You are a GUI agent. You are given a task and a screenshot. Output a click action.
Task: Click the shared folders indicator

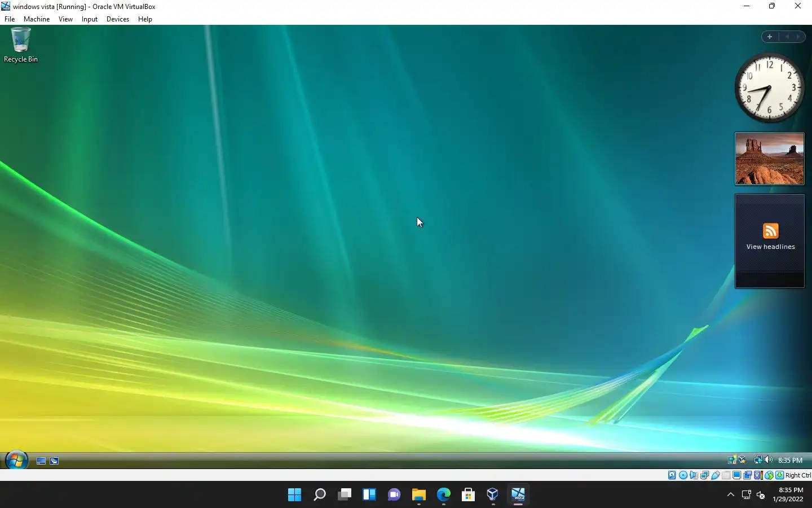click(x=726, y=475)
